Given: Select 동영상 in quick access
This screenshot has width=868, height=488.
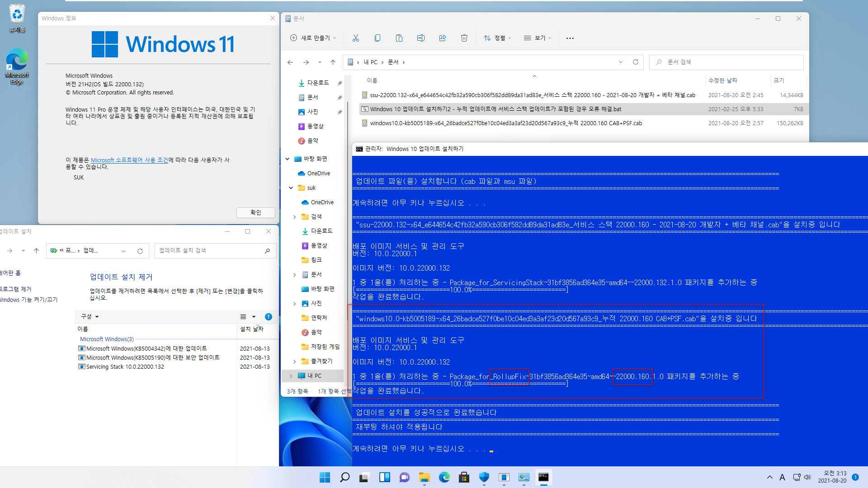Looking at the screenshot, I should click(316, 127).
